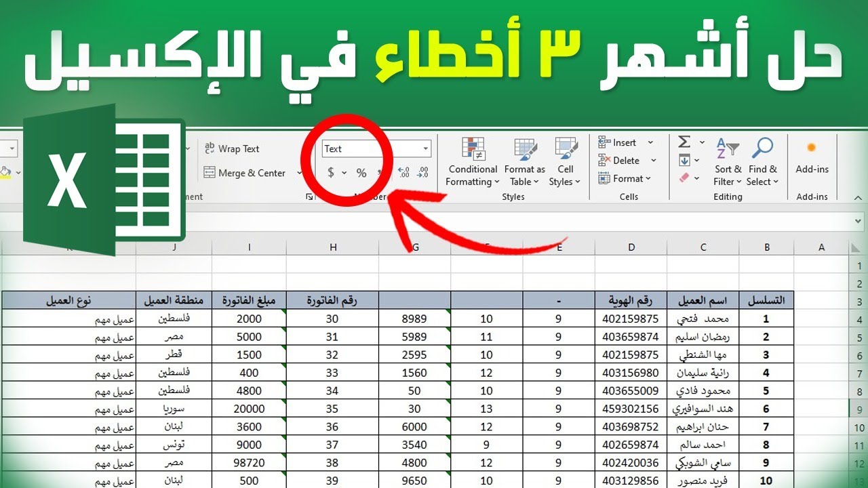Image resolution: width=868 pixels, height=488 pixels.
Task: Select cell with value 8989
Action: point(415,319)
